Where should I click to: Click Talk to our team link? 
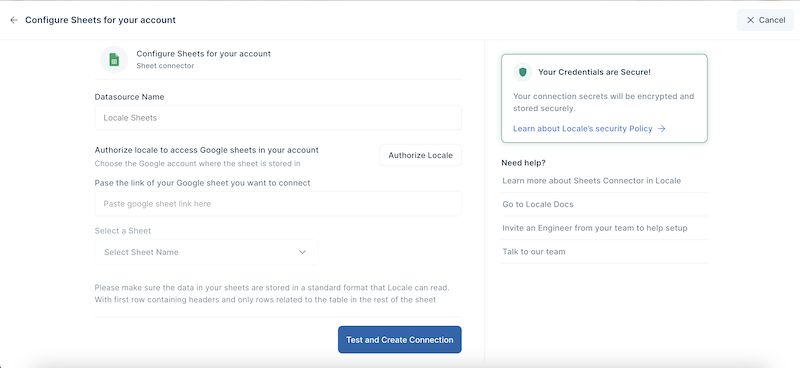click(x=534, y=252)
